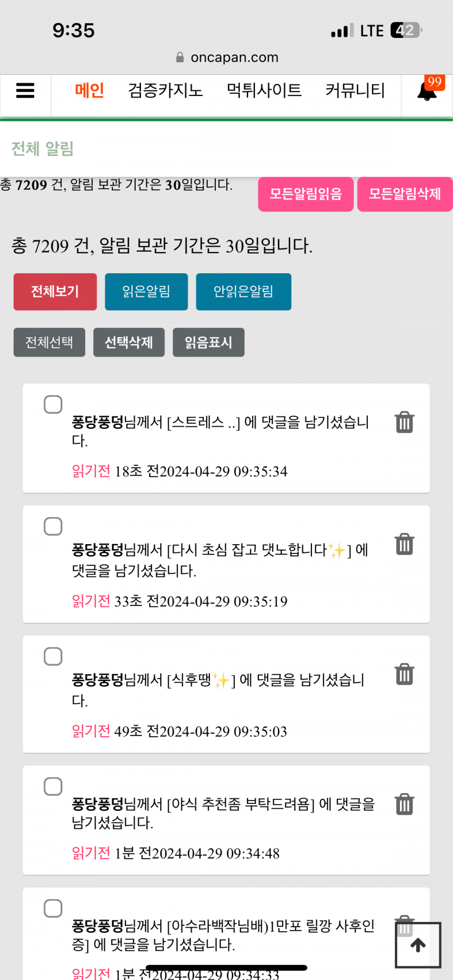Tap the oncapan.com address bar

coord(234,57)
